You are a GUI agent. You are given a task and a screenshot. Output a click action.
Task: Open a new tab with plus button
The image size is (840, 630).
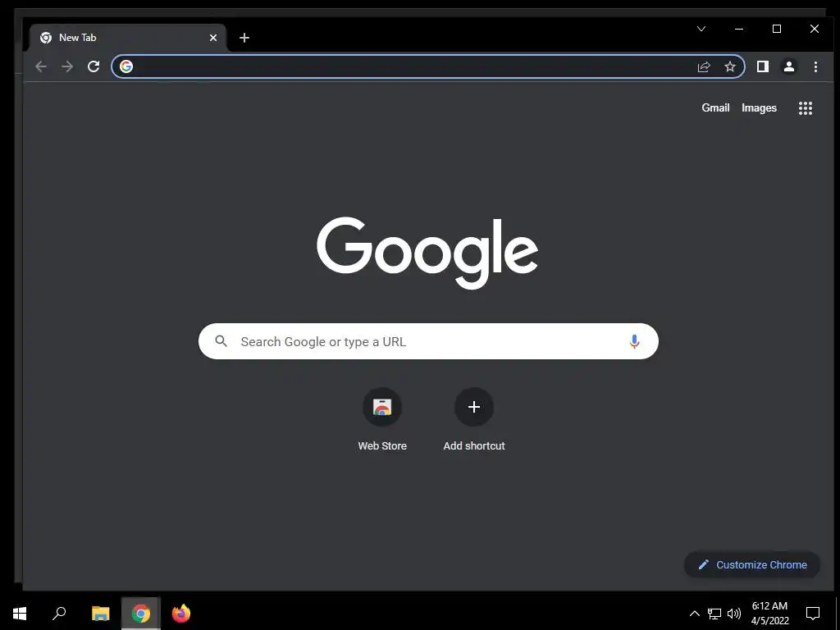(x=244, y=38)
